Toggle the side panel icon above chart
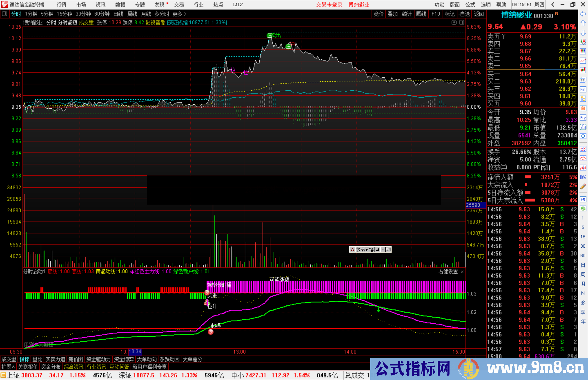 pos(462,22)
